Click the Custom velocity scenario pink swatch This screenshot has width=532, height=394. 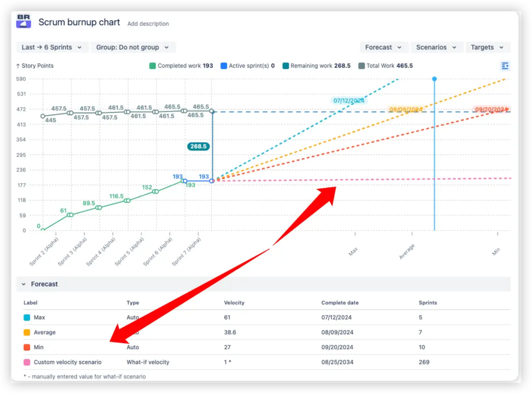pos(27,363)
